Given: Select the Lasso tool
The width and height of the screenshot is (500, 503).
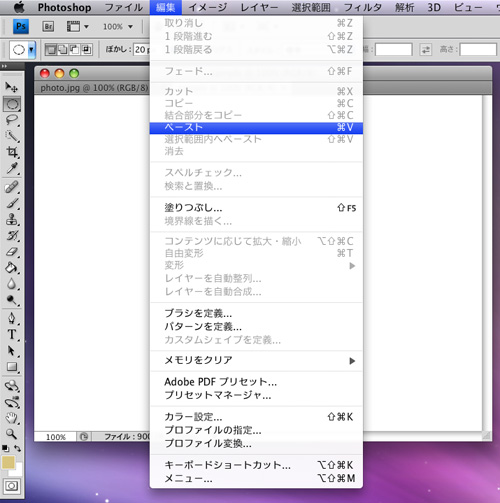Looking at the screenshot, I should (12, 120).
